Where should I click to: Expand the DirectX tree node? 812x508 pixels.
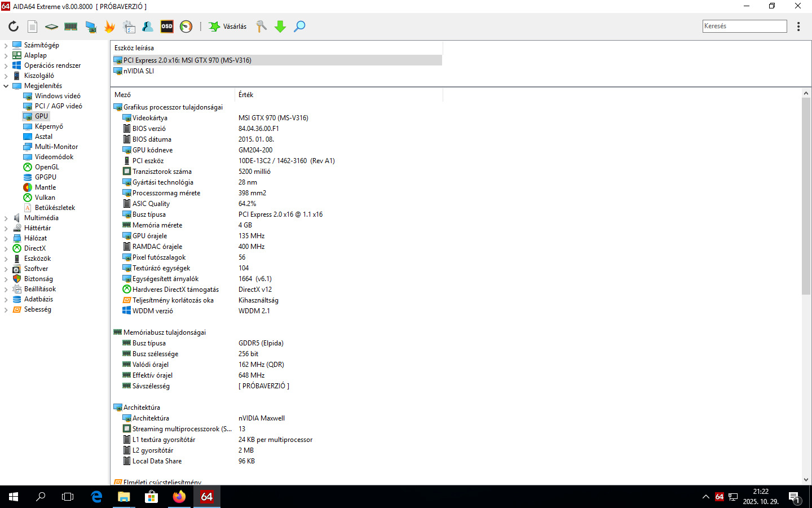6,248
